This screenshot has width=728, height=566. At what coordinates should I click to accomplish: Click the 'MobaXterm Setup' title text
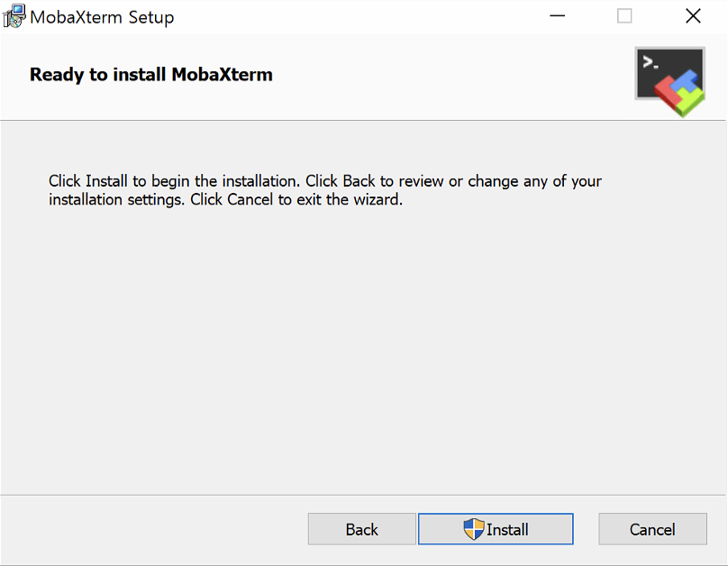tap(102, 18)
